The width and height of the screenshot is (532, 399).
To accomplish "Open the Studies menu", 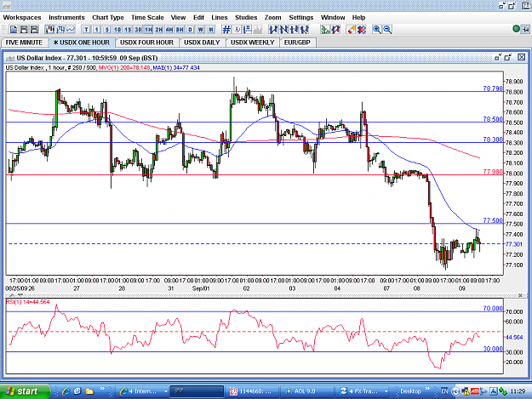I will click(246, 17).
